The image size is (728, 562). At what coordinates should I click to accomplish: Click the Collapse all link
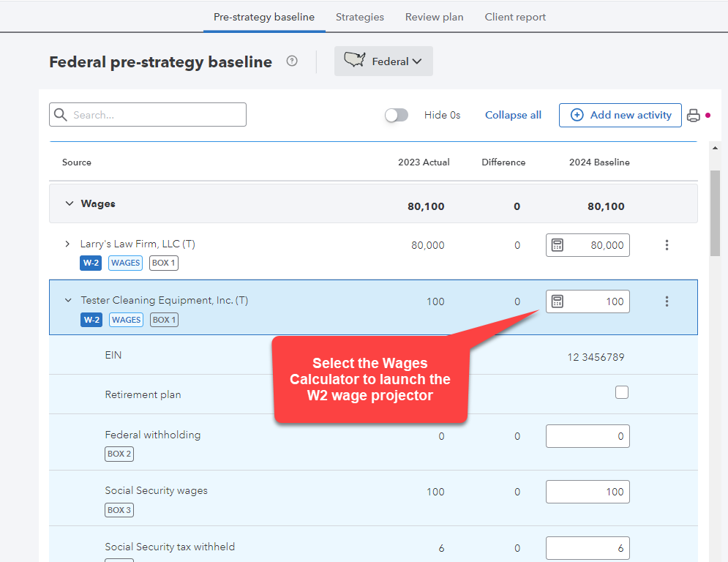513,115
